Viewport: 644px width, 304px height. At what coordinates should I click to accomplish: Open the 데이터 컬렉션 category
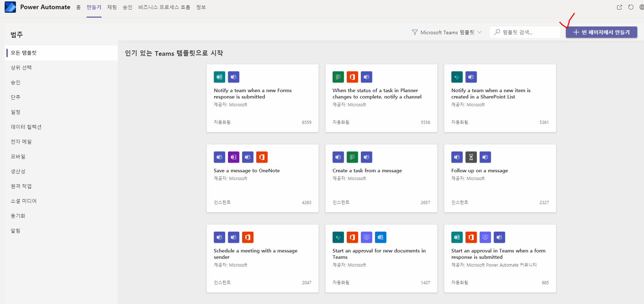click(x=62, y=127)
